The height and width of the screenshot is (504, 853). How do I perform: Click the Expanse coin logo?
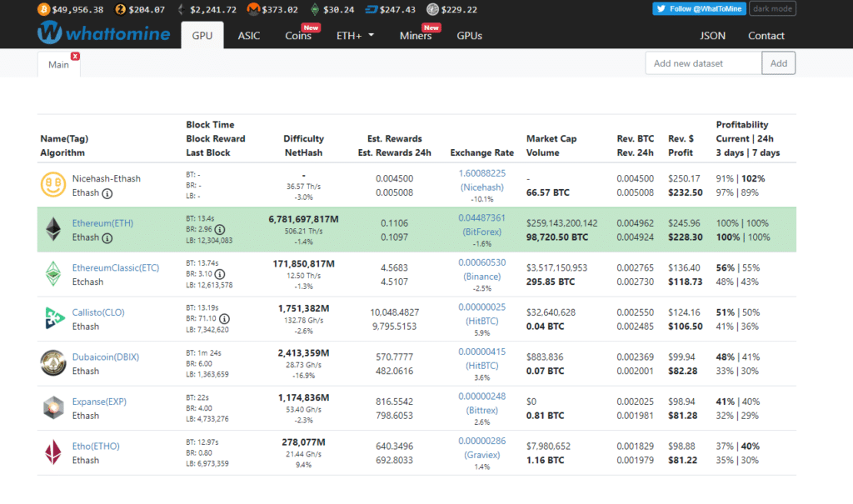click(x=53, y=407)
